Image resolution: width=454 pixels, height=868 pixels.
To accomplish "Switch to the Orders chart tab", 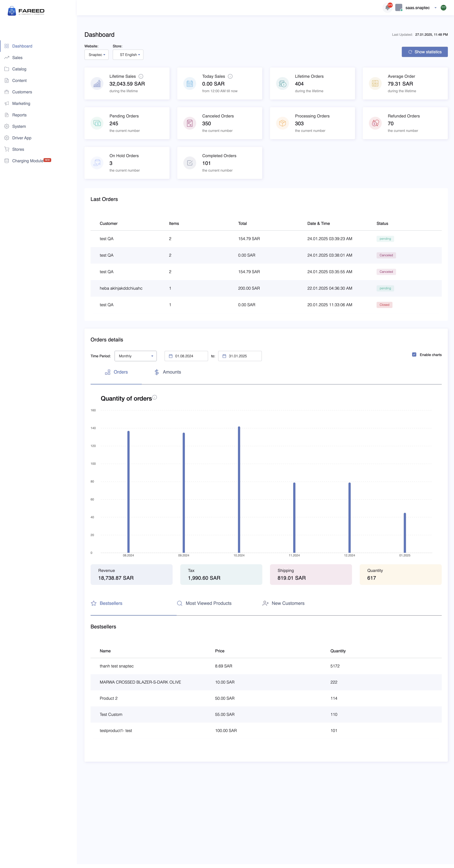I will tap(116, 372).
